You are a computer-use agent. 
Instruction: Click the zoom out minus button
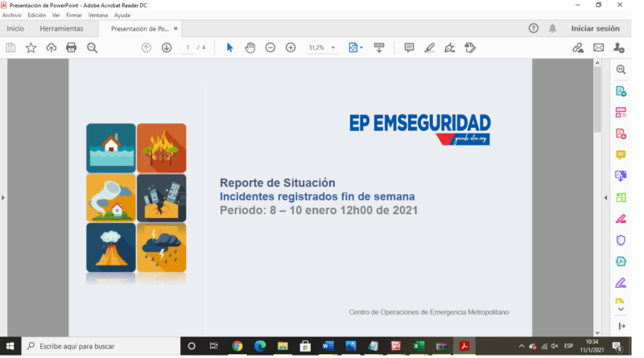click(270, 48)
